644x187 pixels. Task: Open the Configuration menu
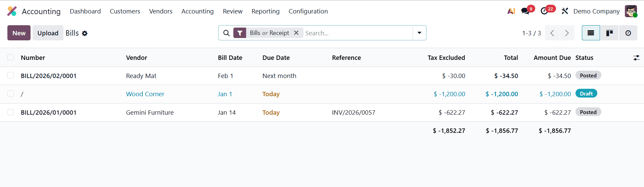click(x=308, y=11)
